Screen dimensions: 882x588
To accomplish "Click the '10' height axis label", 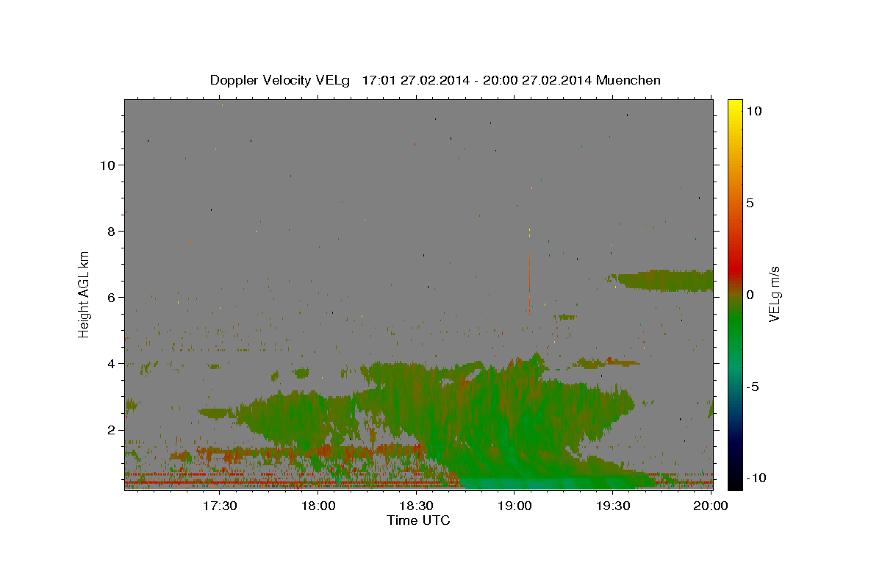I will click(107, 165).
